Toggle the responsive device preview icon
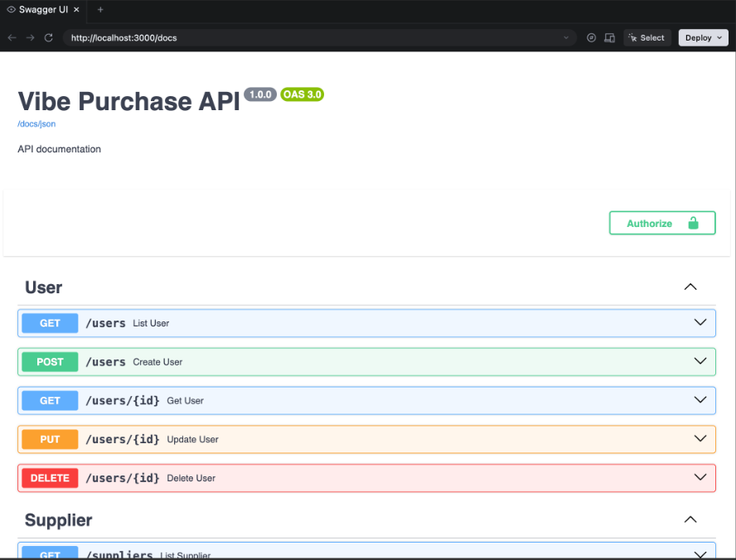The width and height of the screenshot is (736, 560). coord(609,37)
